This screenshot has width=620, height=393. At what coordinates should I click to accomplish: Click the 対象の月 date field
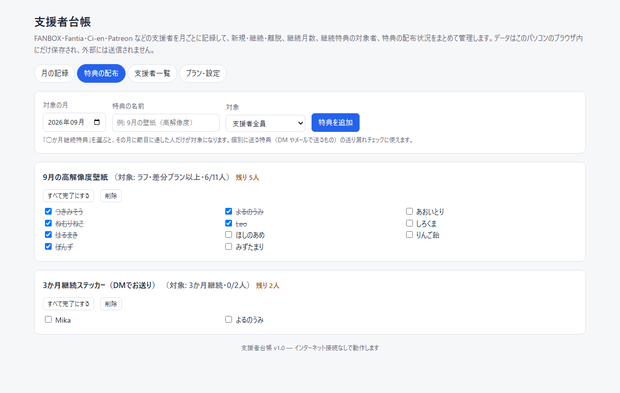tap(74, 122)
